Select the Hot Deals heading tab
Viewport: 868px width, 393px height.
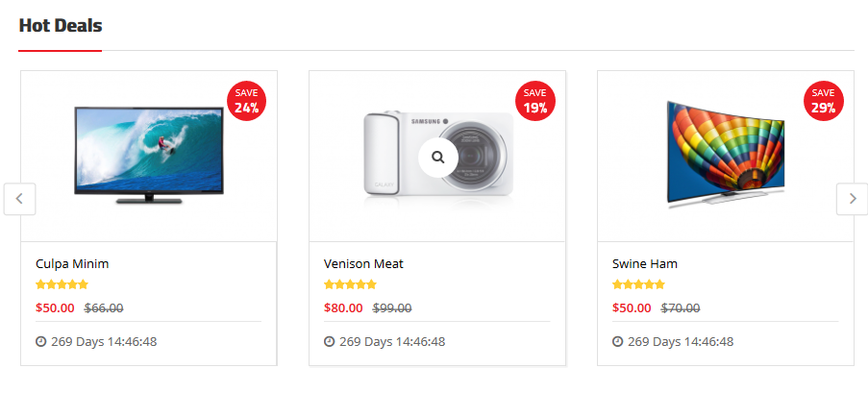60,26
